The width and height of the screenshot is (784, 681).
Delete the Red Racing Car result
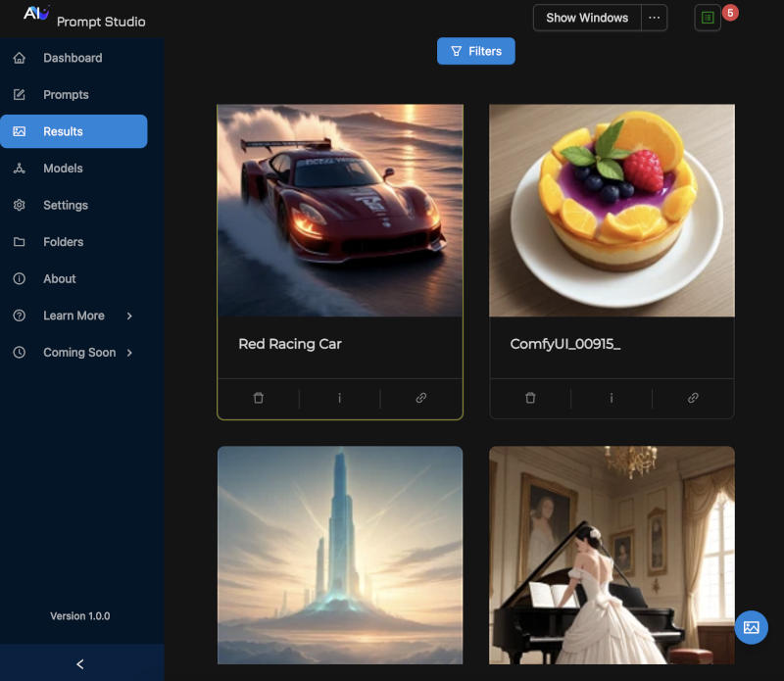pos(259,398)
